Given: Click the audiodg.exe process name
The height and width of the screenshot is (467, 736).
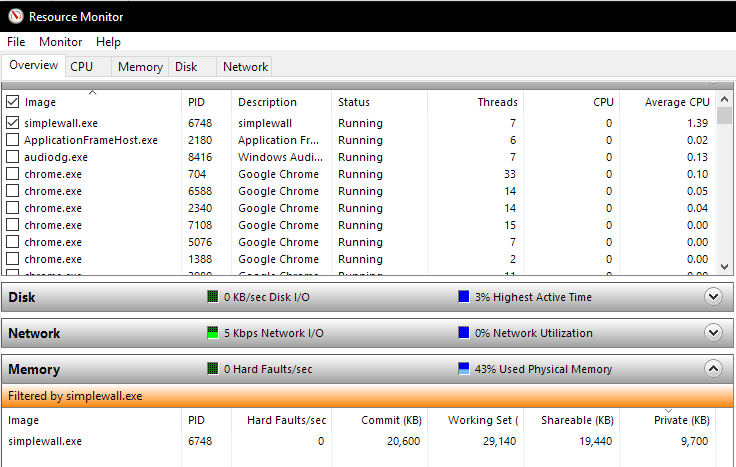Looking at the screenshot, I should click(56, 157).
